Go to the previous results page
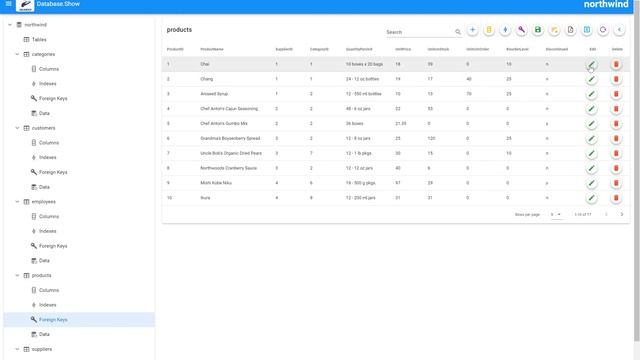640x360 pixels. coord(606,214)
